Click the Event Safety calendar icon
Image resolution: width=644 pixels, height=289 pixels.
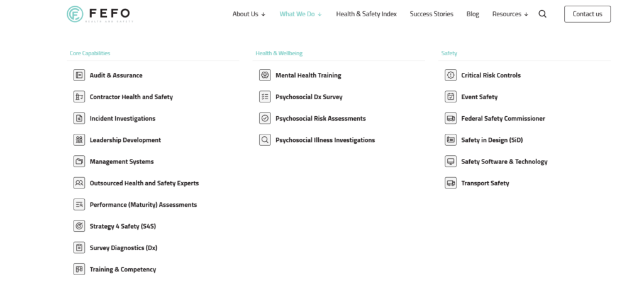point(450,97)
